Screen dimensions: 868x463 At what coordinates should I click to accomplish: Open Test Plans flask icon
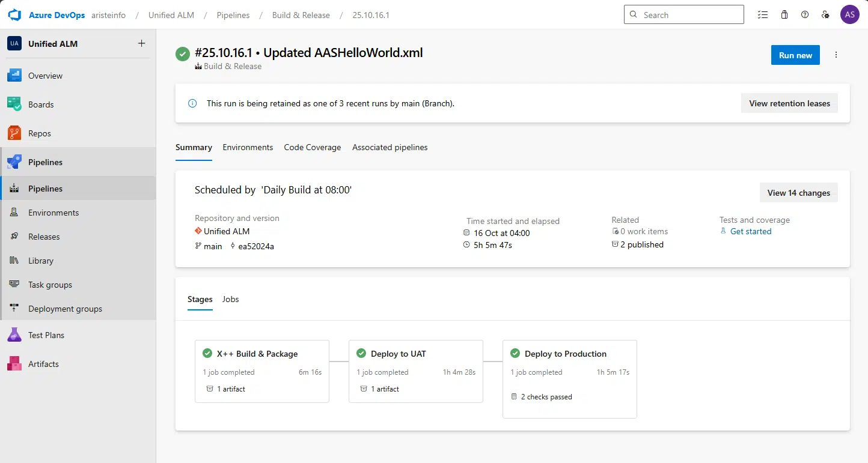pyautogui.click(x=14, y=335)
